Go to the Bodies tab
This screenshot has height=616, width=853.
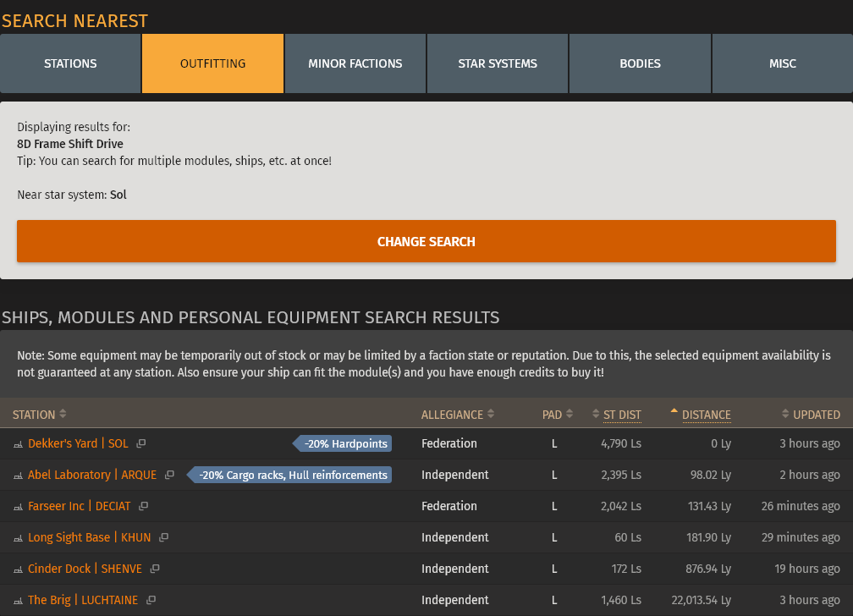[x=641, y=63]
